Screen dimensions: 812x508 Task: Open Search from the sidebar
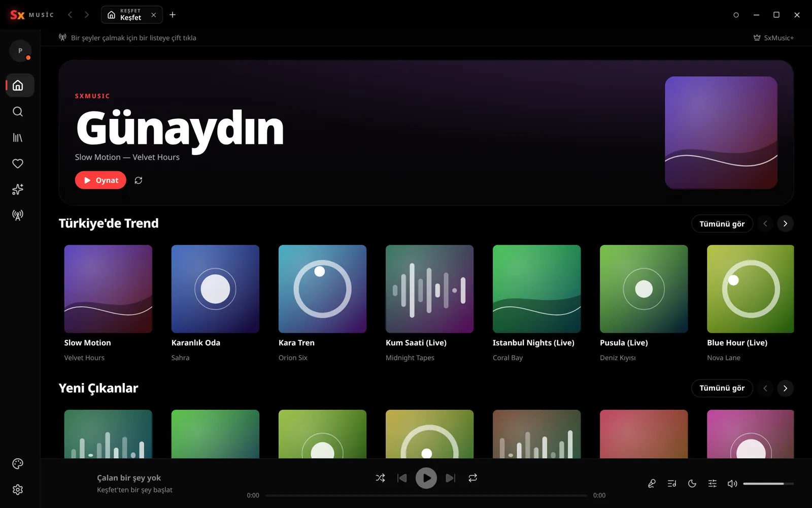click(18, 112)
